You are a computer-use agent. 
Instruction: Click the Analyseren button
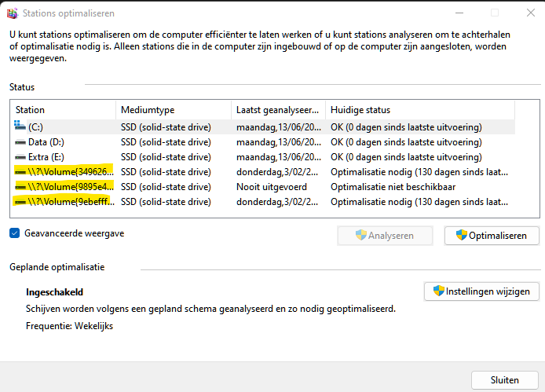385,236
